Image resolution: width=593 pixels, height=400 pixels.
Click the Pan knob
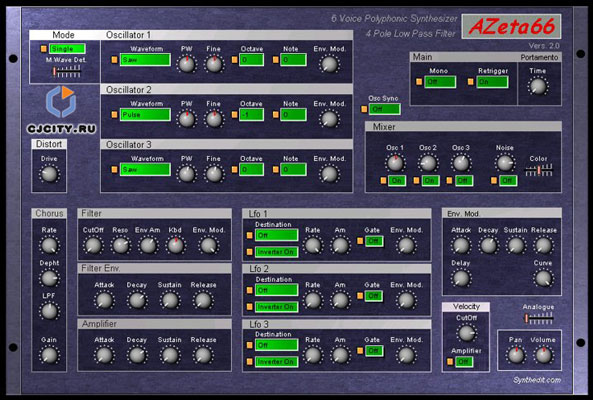(x=515, y=355)
